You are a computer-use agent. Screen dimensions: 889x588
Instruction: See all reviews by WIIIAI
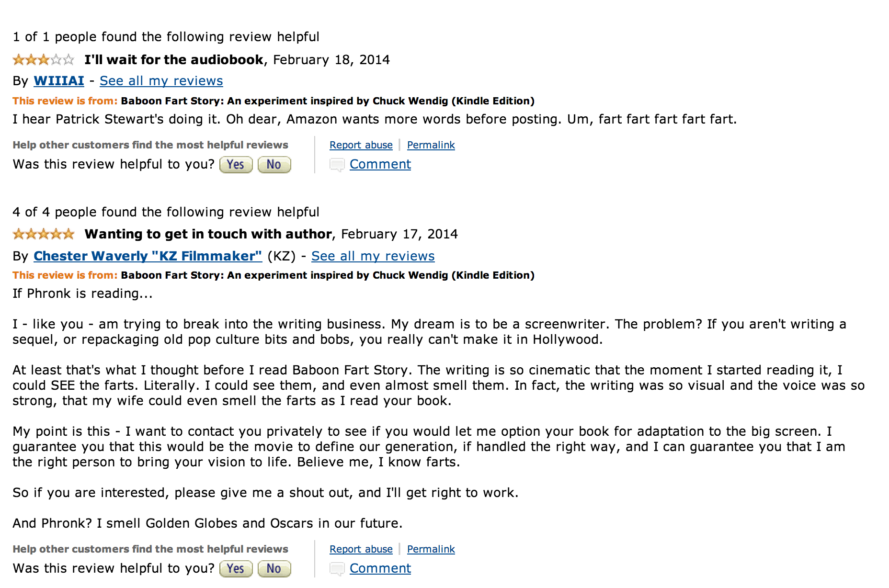[x=161, y=81]
